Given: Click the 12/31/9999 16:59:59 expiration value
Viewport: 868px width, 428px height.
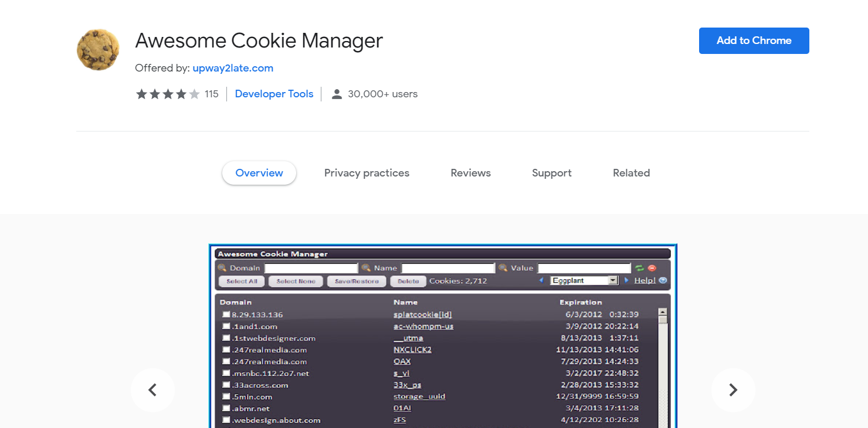Looking at the screenshot, I should [598, 397].
